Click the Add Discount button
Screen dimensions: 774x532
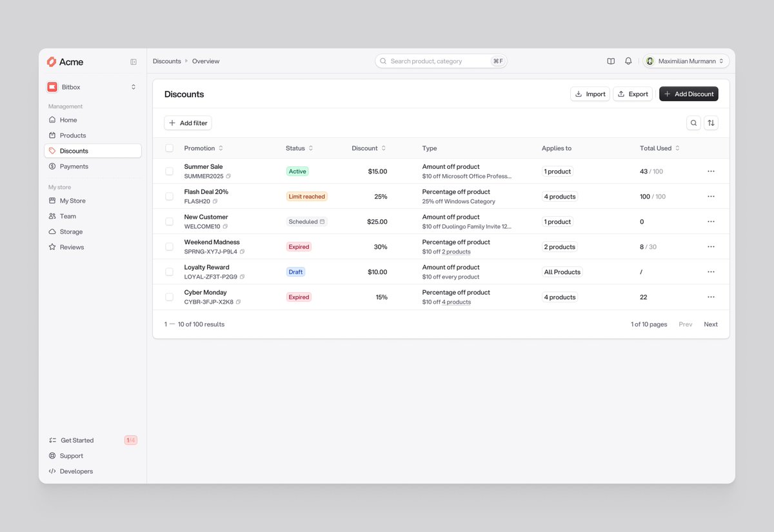coord(689,94)
